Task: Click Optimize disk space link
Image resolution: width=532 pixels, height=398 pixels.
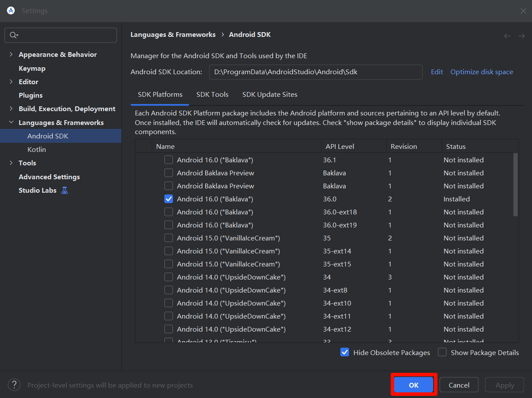Action: pyautogui.click(x=482, y=72)
